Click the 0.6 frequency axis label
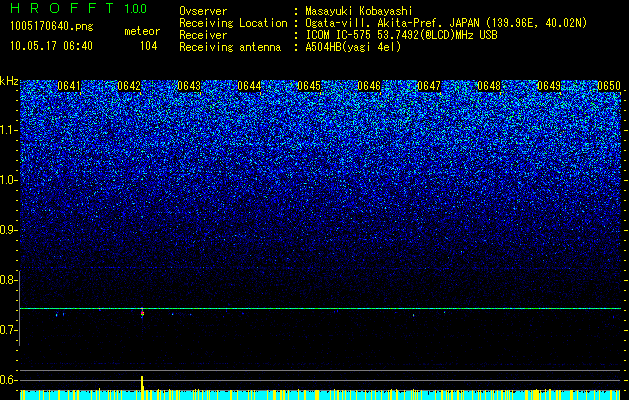 pyautogui.click(x=9, y=380)
